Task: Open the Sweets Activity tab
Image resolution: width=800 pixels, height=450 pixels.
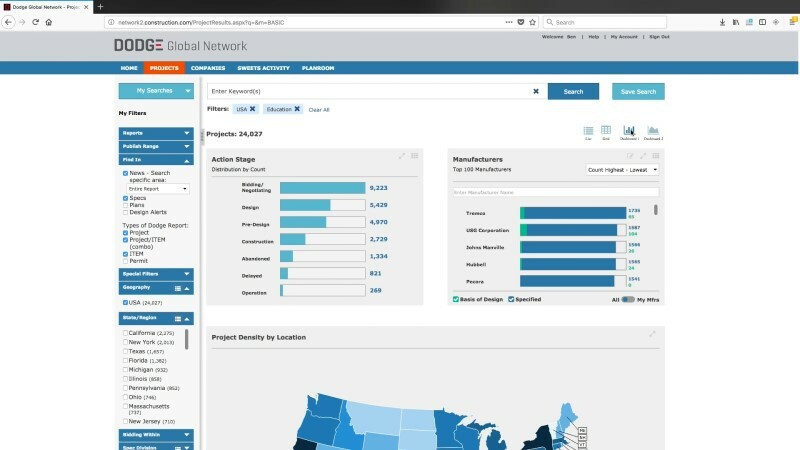Action: (x=265, y=68)
